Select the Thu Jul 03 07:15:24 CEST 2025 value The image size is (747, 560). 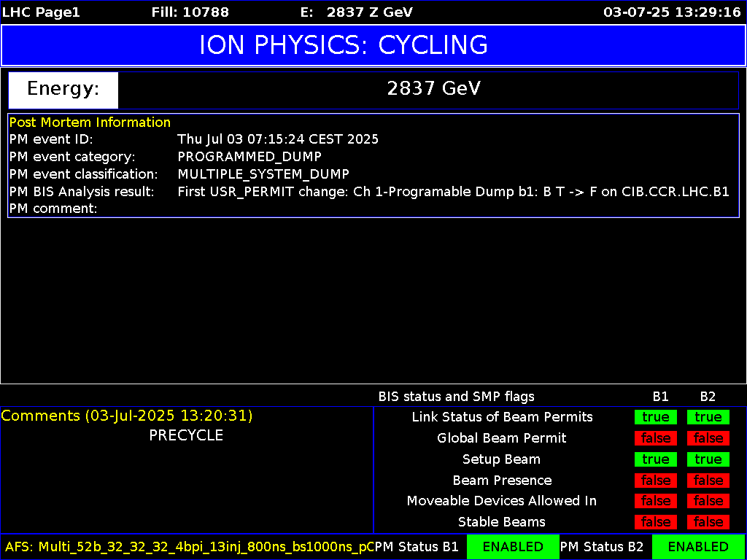coord(278,139)
